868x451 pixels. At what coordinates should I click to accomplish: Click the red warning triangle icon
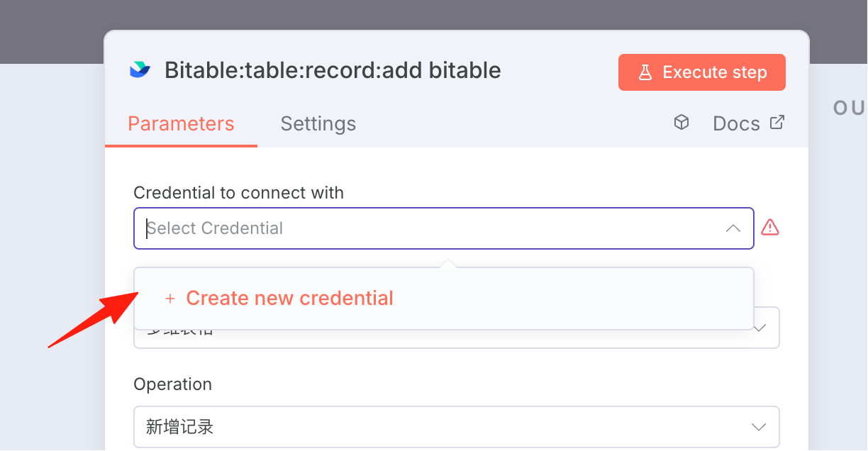[x=770, y=228]
